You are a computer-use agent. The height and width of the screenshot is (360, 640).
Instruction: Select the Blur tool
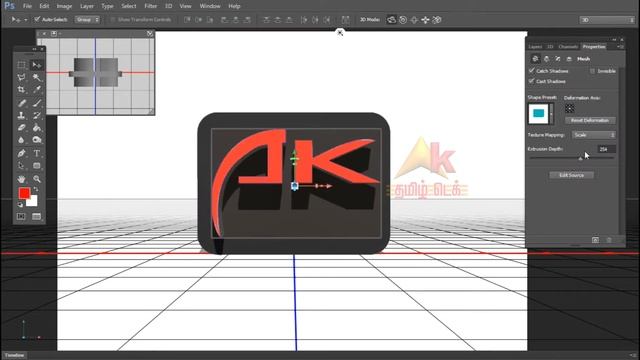[x=22, y=140]
